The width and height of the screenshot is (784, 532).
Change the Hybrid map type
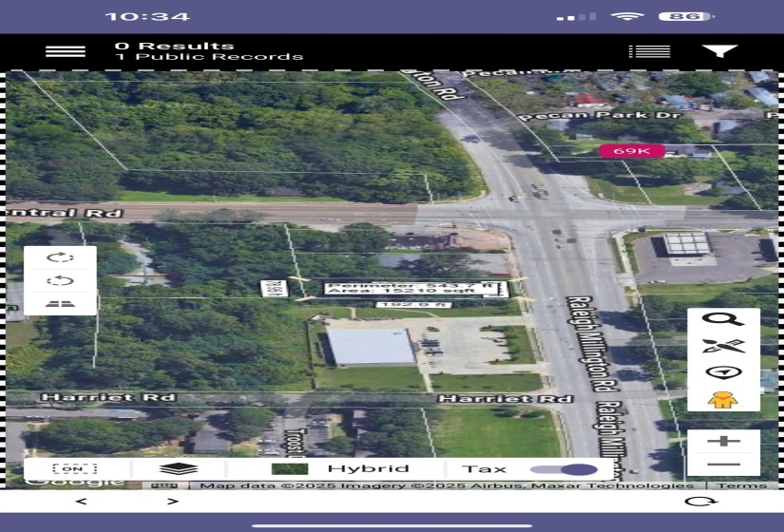[x=340, y=469]
